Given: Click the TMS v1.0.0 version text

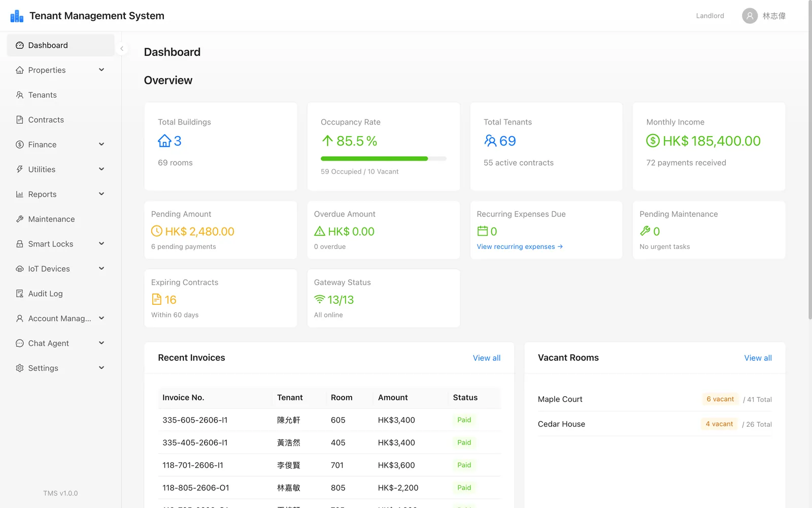Looking at the screenshot, I should 60,493.
